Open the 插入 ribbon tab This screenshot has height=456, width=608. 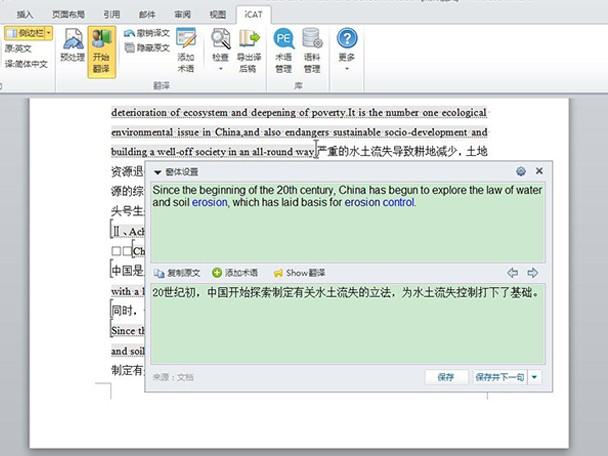point(25,15)
